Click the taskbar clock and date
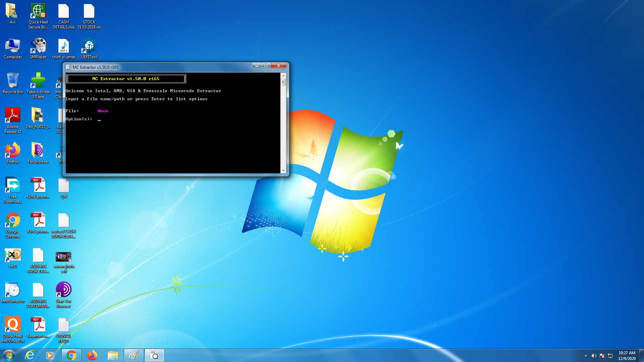 pos(627,355)
